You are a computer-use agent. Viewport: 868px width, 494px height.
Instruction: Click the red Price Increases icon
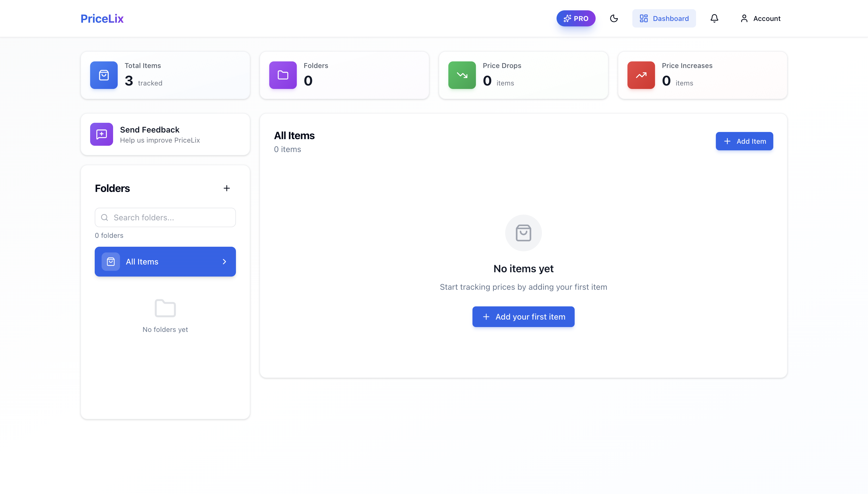tap(641, 75)
